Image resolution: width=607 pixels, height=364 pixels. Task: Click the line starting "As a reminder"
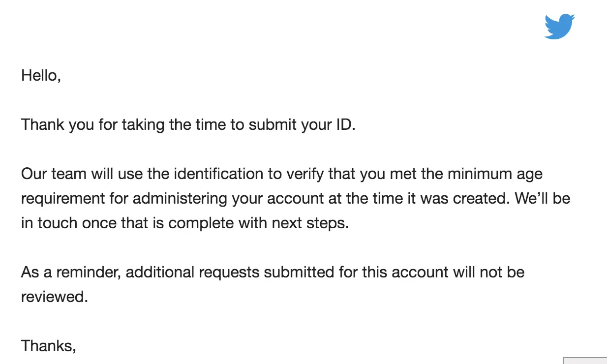pos(273,273)
